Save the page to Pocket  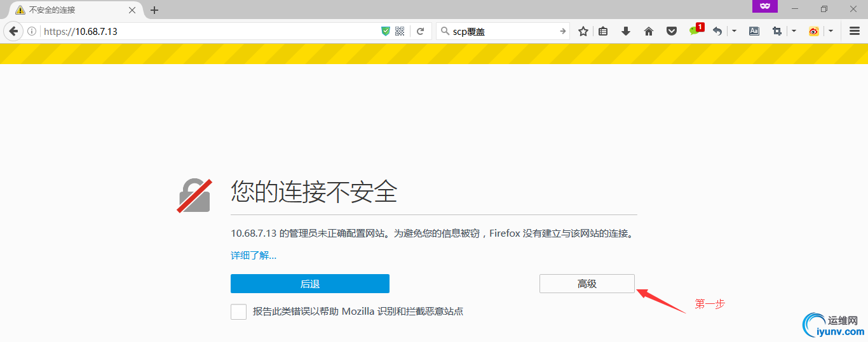671,31
